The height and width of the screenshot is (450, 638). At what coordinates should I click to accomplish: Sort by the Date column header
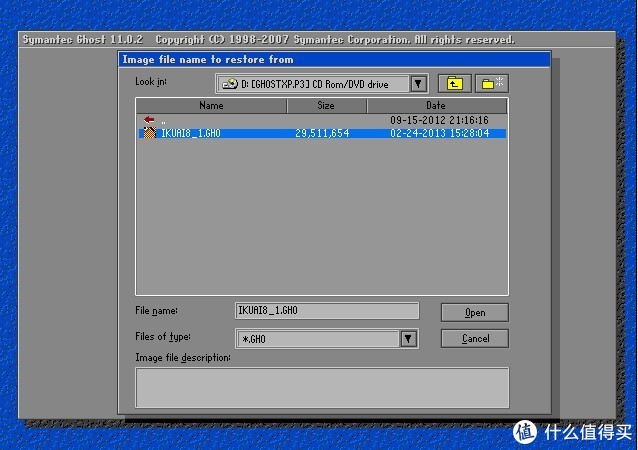[x=437, y=105]
